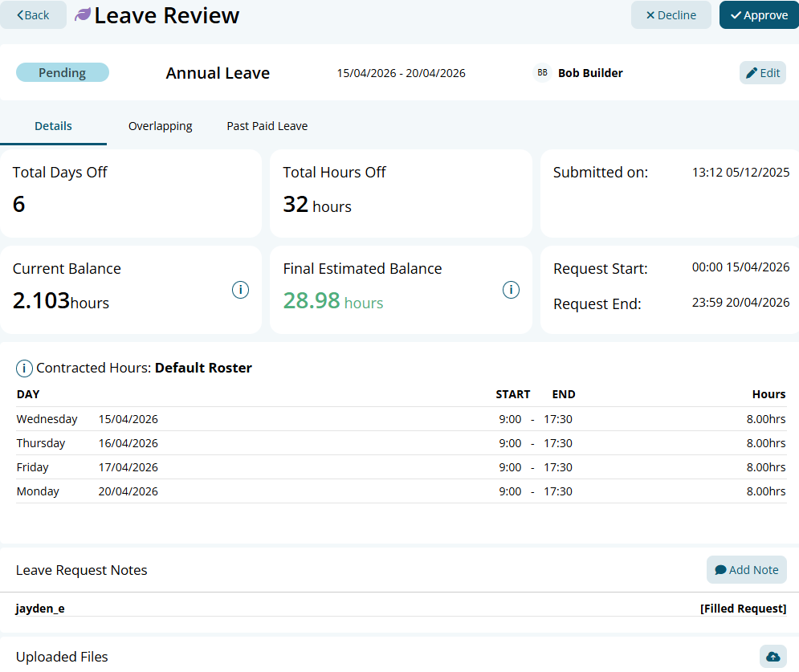Click the purple leaf logo icon
Image resolution: width=799 pixels, height=672 pixels.
pyautogui.click(x=83, y=15)
